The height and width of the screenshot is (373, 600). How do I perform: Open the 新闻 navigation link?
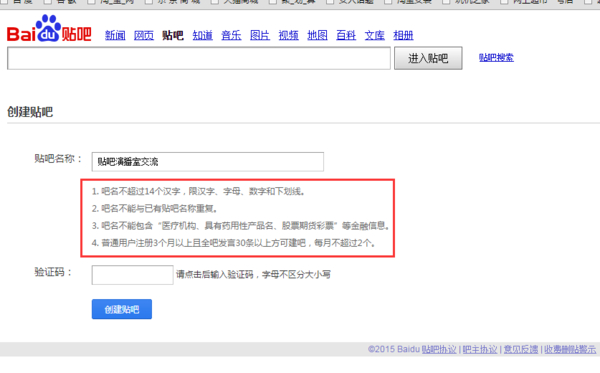pyautogui.click(x=115, y=36)
